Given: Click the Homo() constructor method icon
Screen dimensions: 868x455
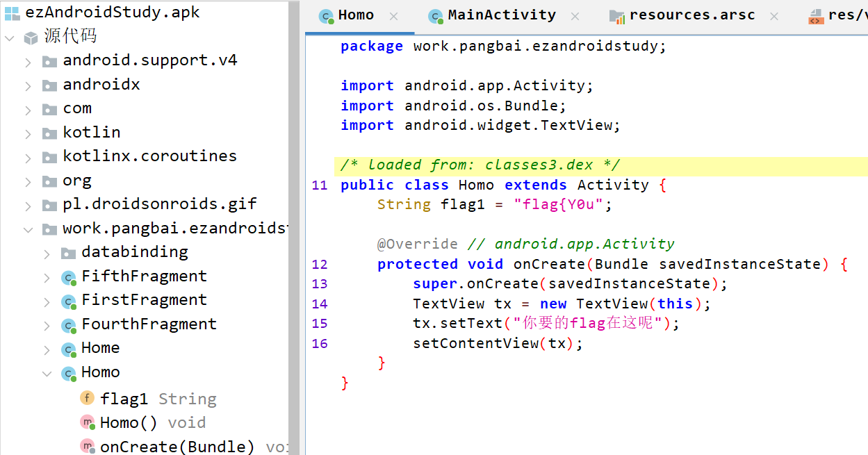Looking at the screenshot, I should (x=87, y=422).
